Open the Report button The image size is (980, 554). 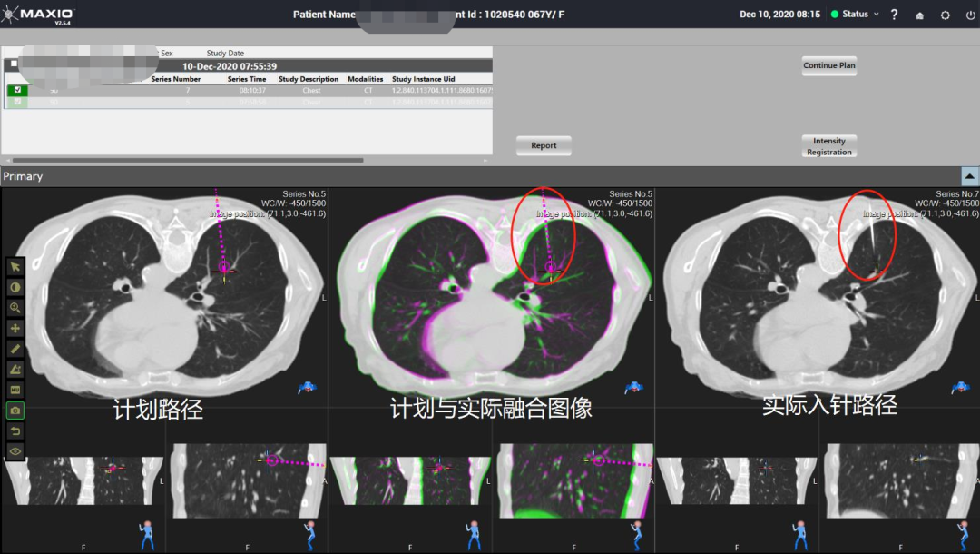coord(544,145)
